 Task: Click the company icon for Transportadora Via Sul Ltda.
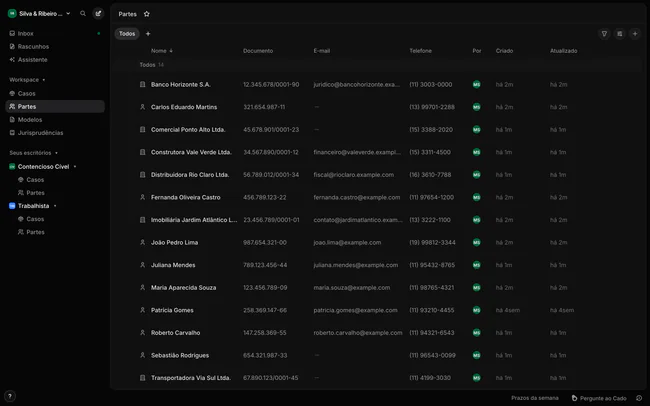[x=143, y=378]
